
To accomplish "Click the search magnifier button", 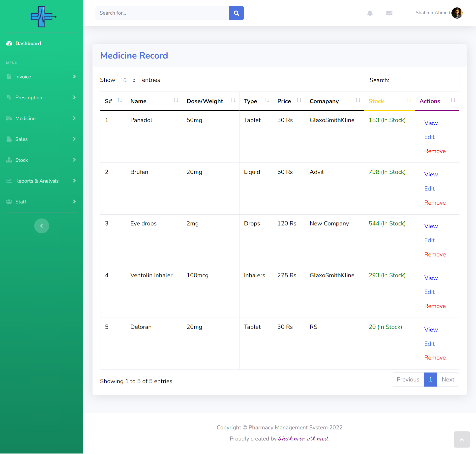I will (236, 13).
